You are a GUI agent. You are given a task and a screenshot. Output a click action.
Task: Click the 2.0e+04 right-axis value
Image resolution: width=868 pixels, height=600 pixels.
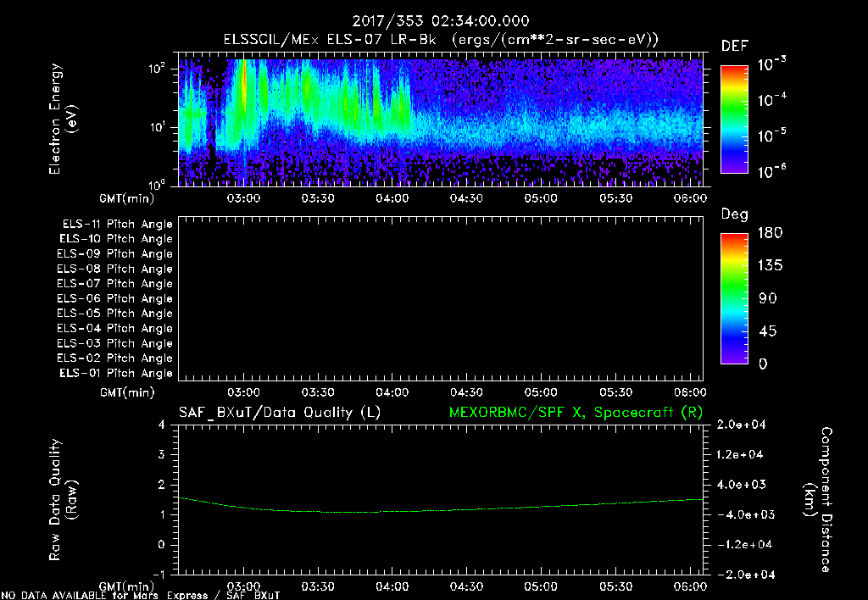[740, 425]
